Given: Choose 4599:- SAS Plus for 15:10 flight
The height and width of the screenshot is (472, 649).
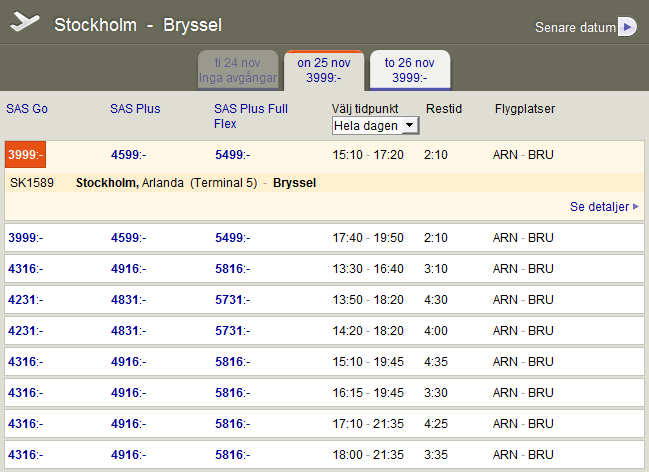Looking at the screenshot, I should pyautogui.click(x=128, y=155).
